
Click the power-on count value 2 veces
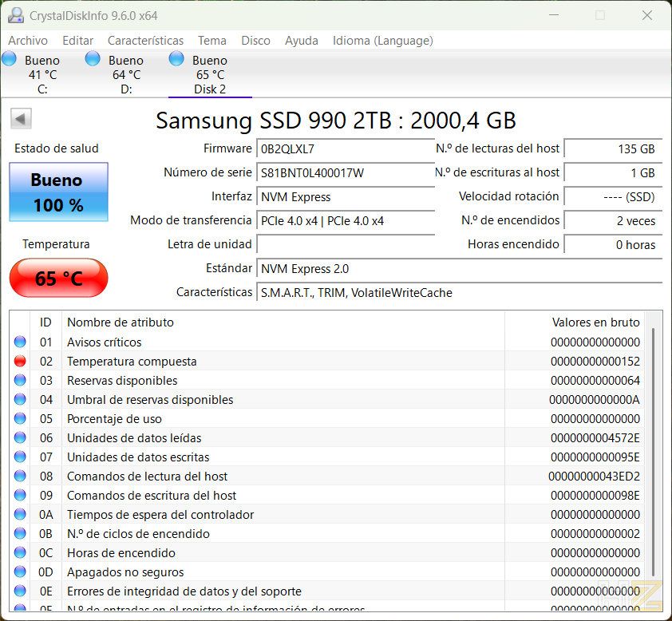click(613, 221)
